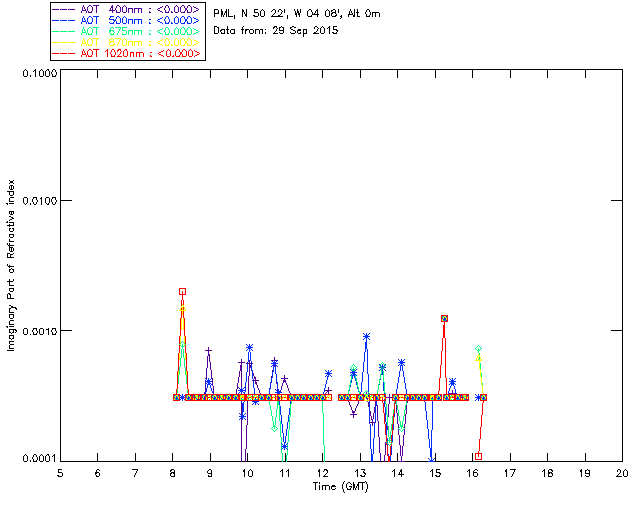
Task: Click the 'Time (GMT)' axis title
Action: pyautogui.click(x=340, y=486)
